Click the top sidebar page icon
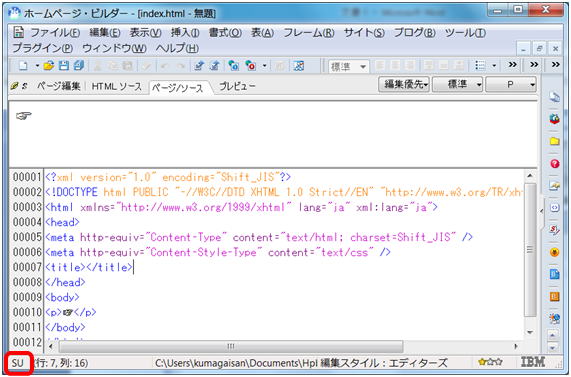Screen dimensions: 571x377 [554, 97]
